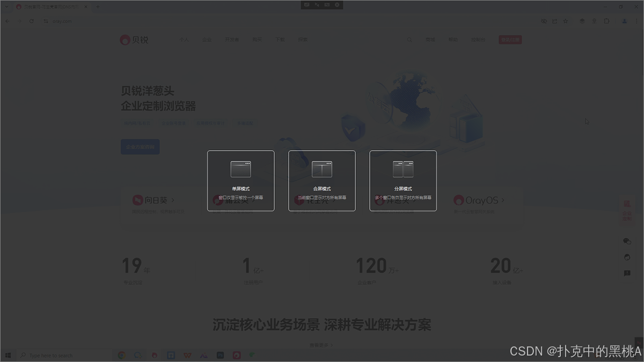Select the 合屏模式 merged-screen mode card

tap(322, 181)
